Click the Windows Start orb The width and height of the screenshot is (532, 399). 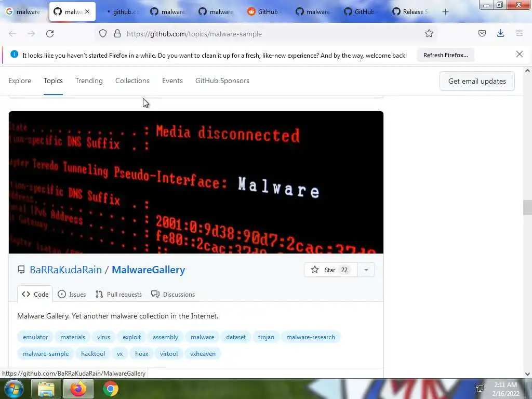[x=13, y=389]
